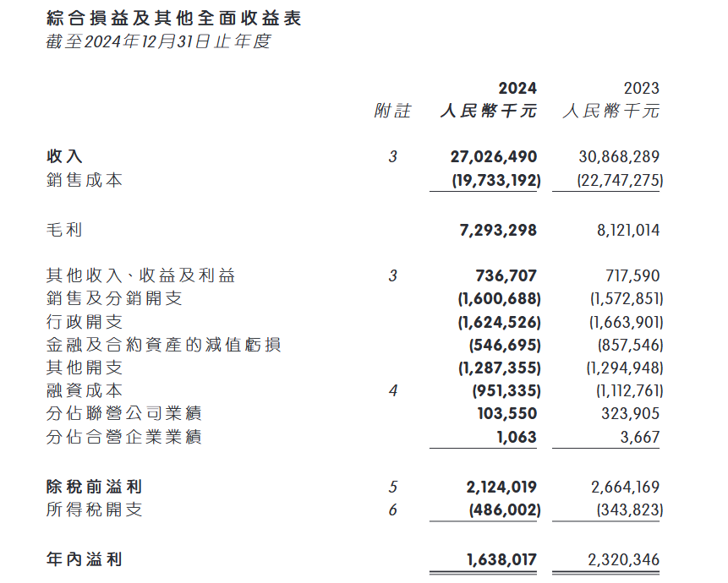
Task: Click note 6 beside 所得稅開支
Action: (x=393, y=509)
